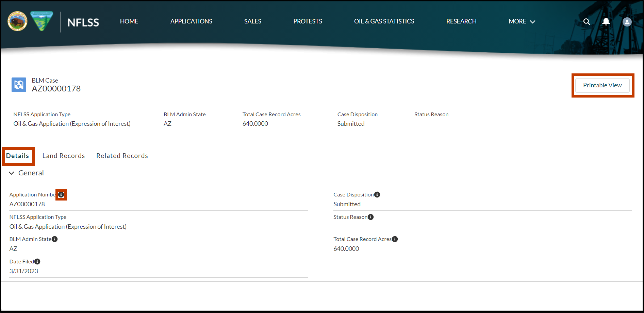The image size is (644, 313).
Task: Open the Related Records tab
Action: tap(122, 156)
